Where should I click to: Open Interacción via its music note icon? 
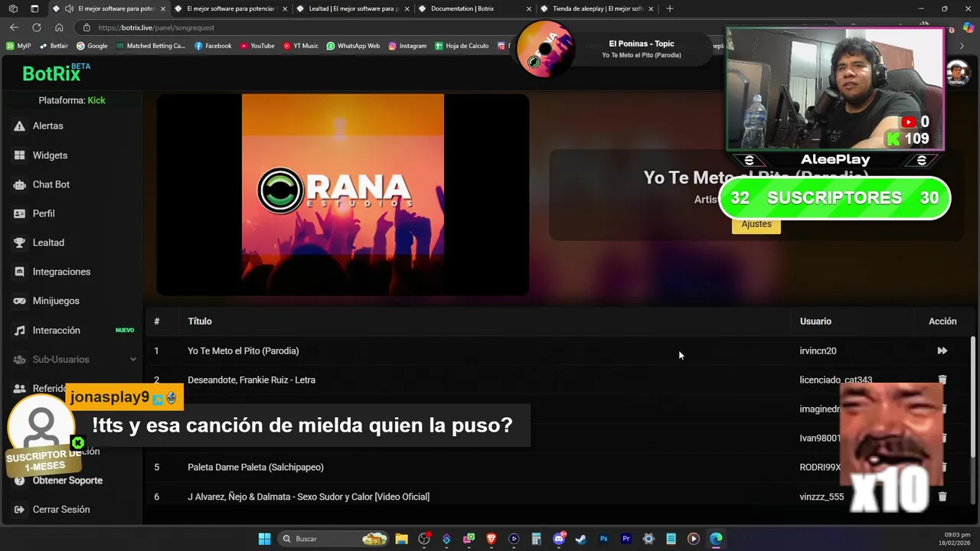coord(19,331)
